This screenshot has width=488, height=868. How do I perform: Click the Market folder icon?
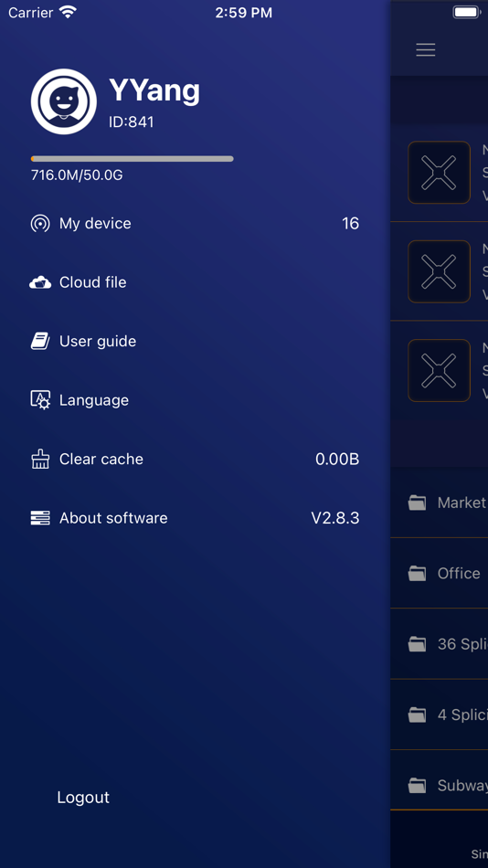coord(417,503)
